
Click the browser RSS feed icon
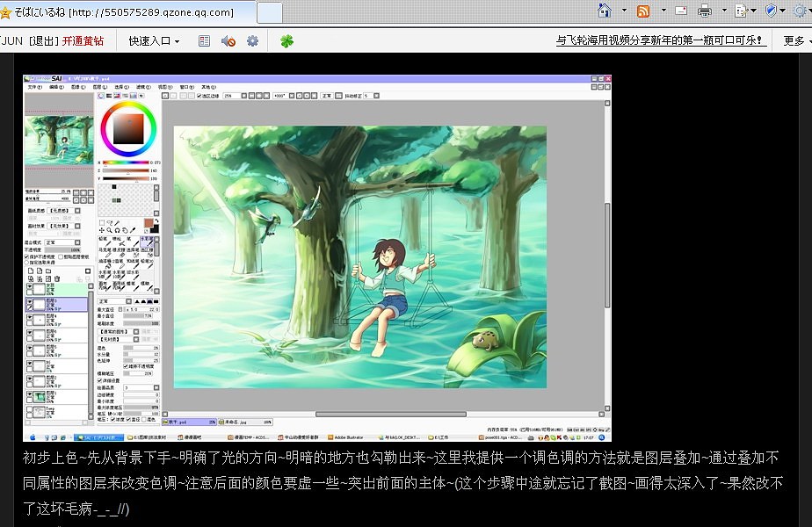click(643, 11)
